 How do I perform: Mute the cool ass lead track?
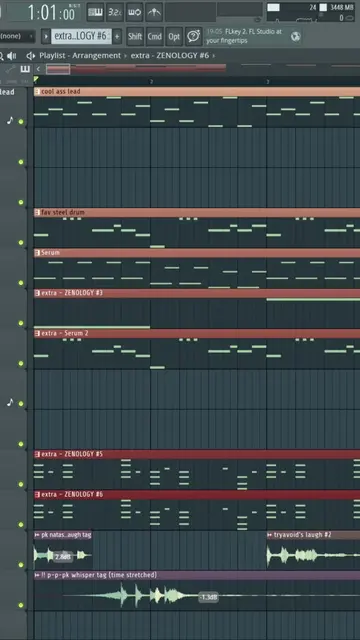(x=21, y=122)
